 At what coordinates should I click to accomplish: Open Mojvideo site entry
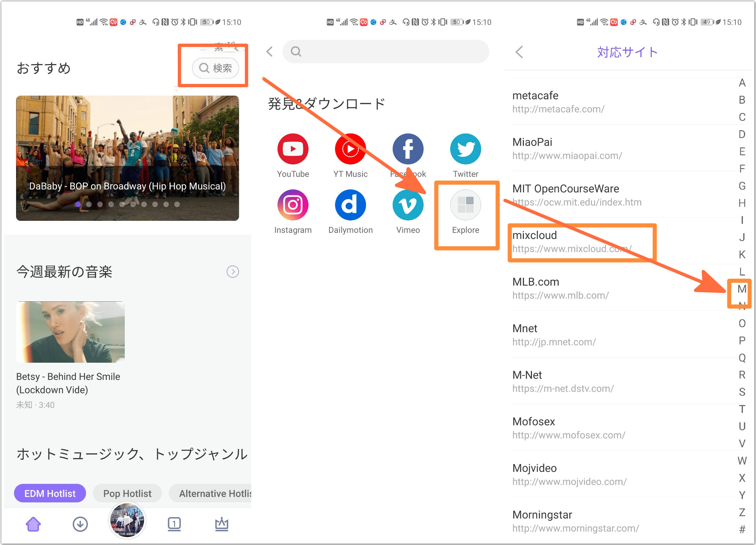[x=624, y=475]
